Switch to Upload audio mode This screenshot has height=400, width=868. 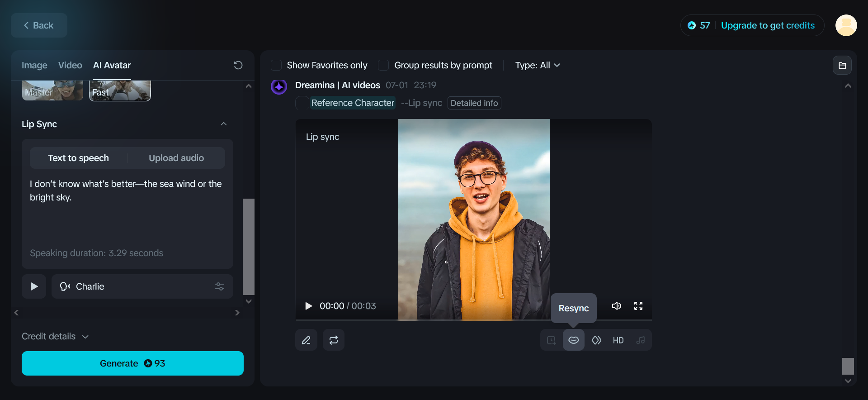click(x=176, y=158)
